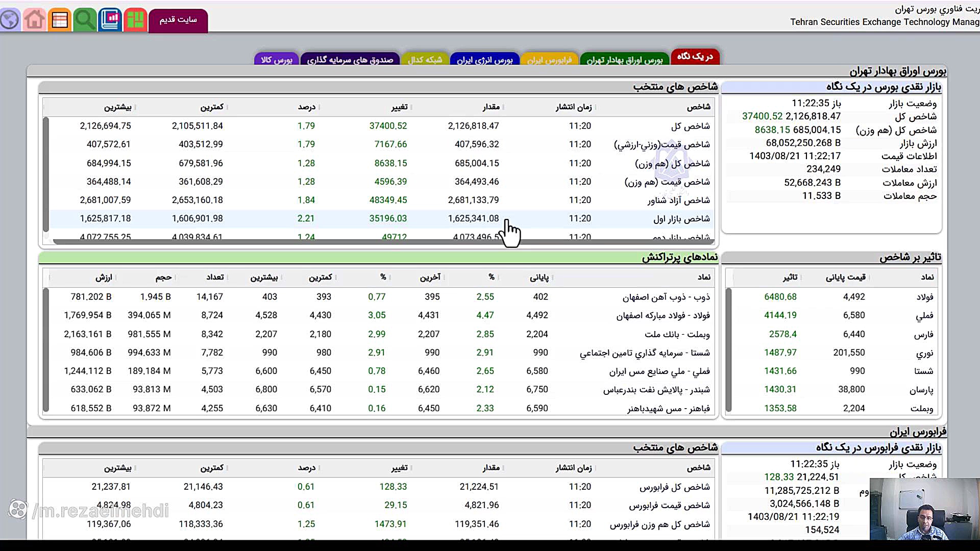Open the orange market watch table icon
Viewport: 980px width, 551px height.
click(60, 20)
